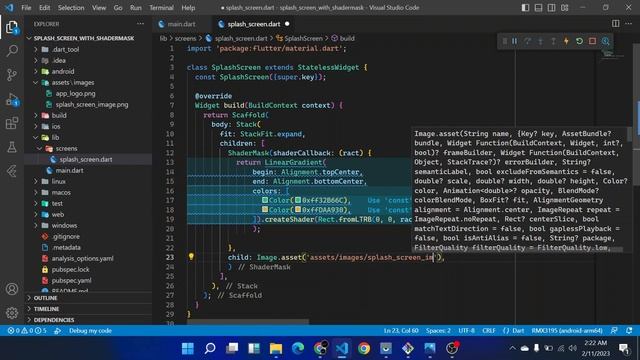
Task: Toggle the bottom Panel visibility
Action: click(x=538, y=7)
